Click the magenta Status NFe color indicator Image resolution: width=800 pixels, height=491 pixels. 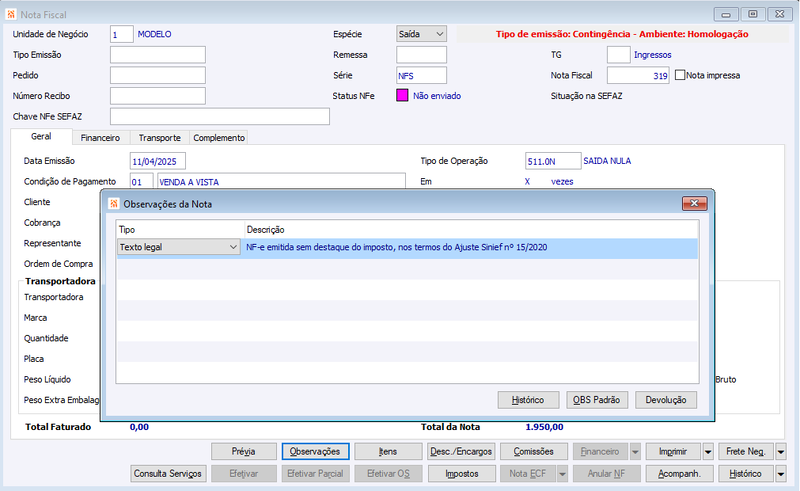(402, 95)
